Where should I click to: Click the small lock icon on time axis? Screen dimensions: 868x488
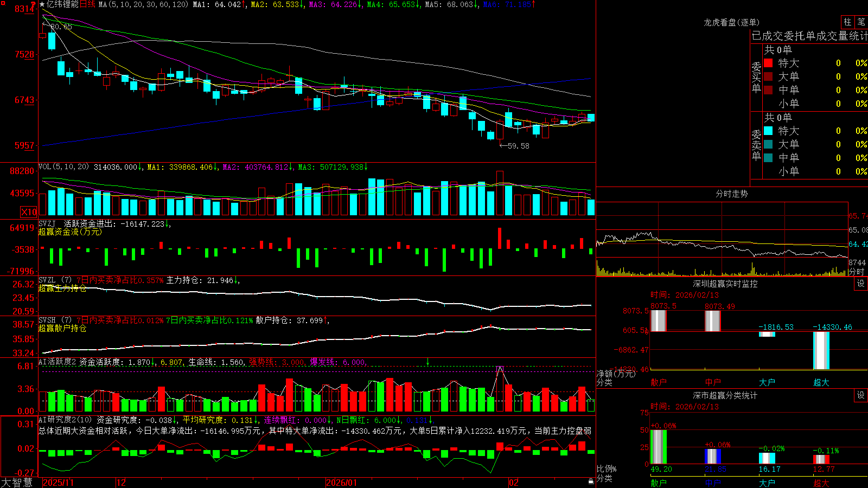(591, 481)
